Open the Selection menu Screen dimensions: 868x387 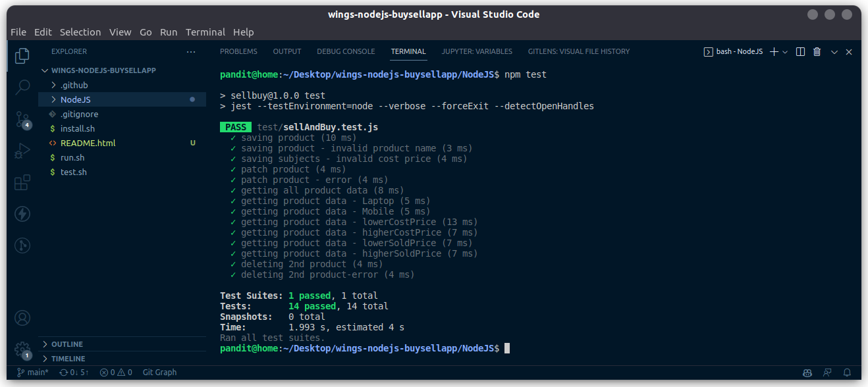click(x=80, y=32)
